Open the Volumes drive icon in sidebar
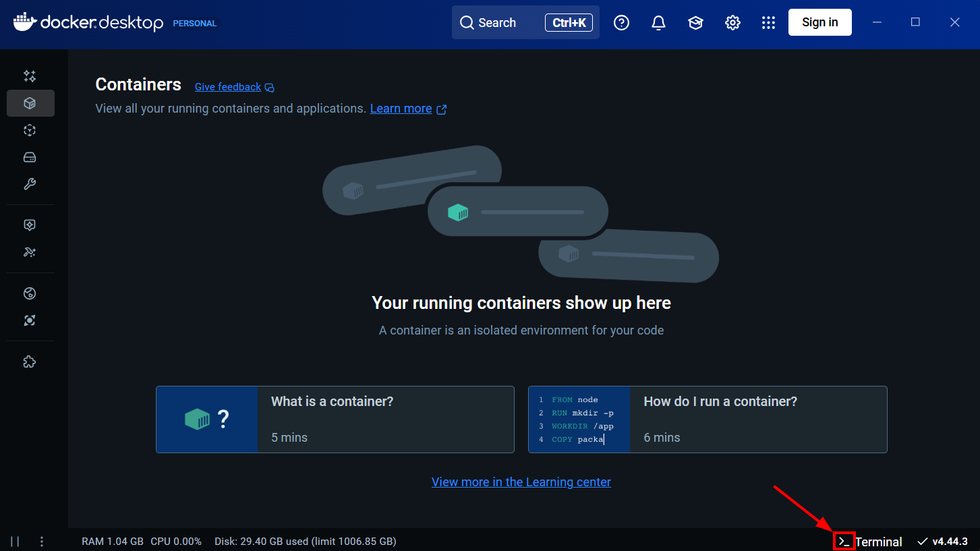The width and height of the screenshot is (980, 551). pos(30,157)
